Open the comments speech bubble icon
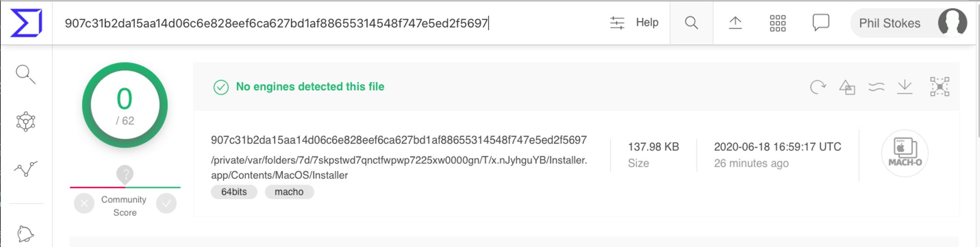980x247 pixels. pos(820,23)
